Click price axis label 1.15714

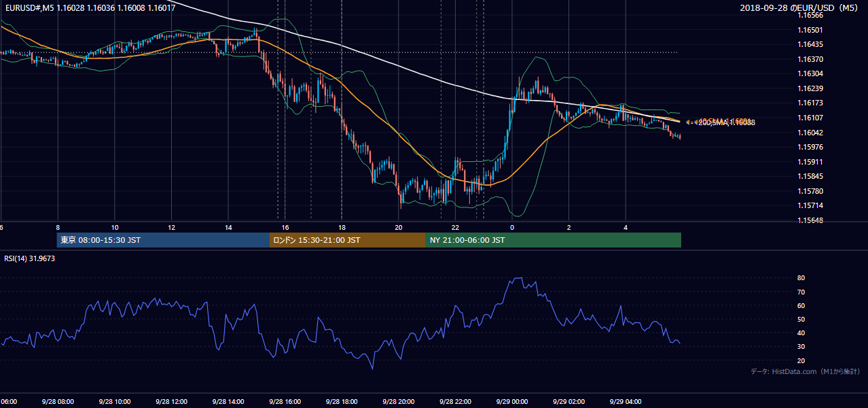810,205
